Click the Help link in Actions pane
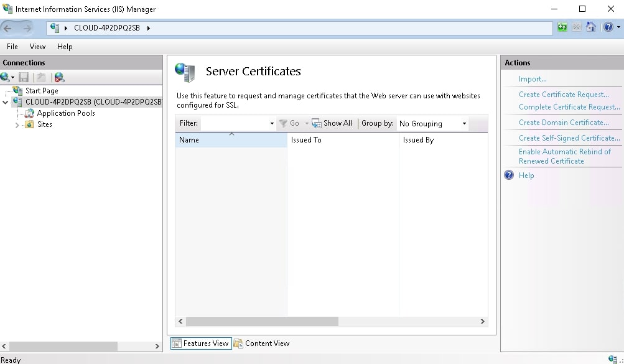The image size is (624, 364). pyautogui.click(x=526, y=175)
